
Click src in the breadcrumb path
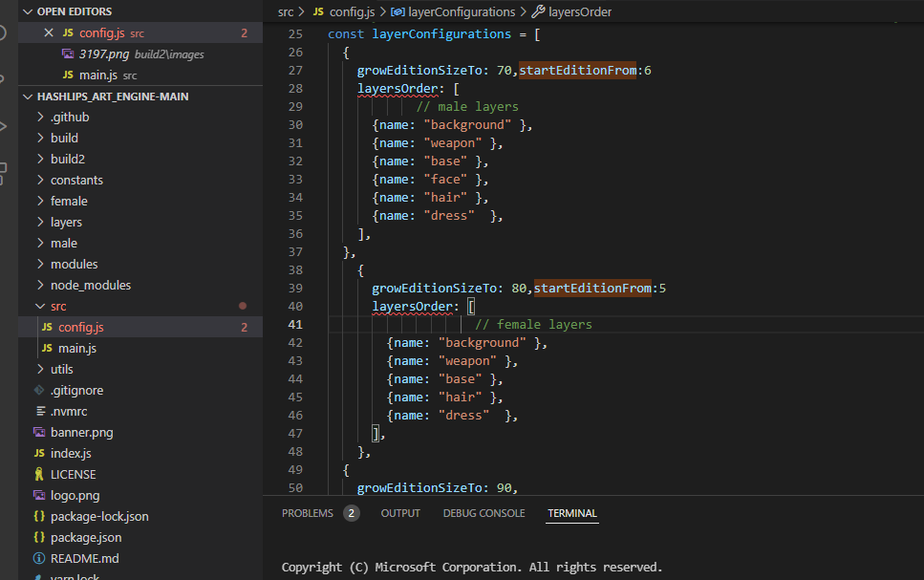[286, 11]
